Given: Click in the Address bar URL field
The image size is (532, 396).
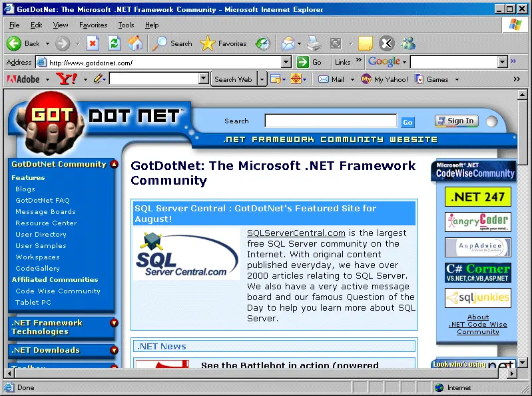Looking at the screenshot, I should (164, 63).
